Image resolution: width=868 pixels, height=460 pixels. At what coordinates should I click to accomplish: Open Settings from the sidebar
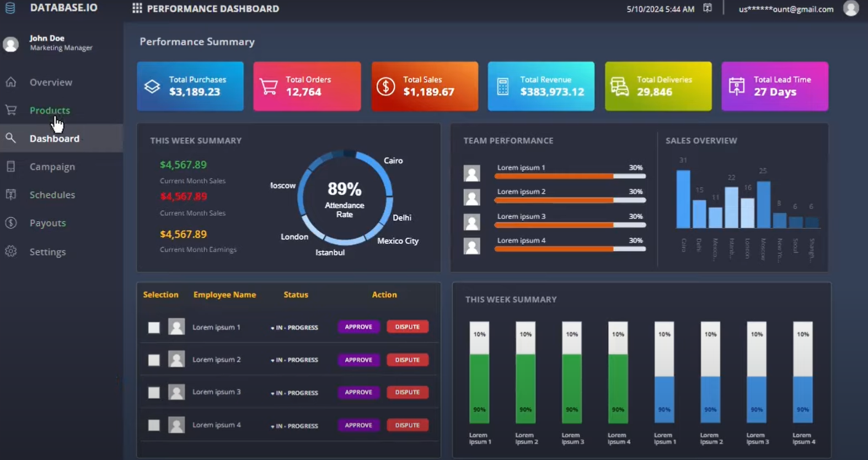click(x=47, y=252)
